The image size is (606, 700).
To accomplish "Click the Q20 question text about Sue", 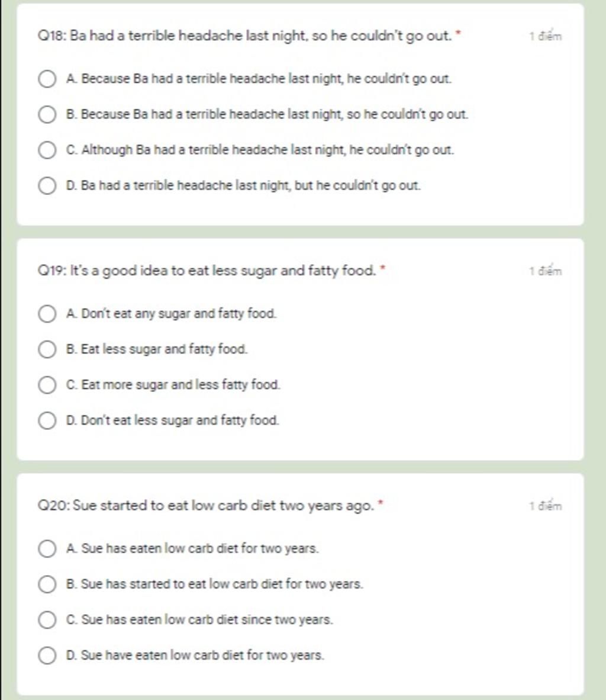I will coord(206,505).
